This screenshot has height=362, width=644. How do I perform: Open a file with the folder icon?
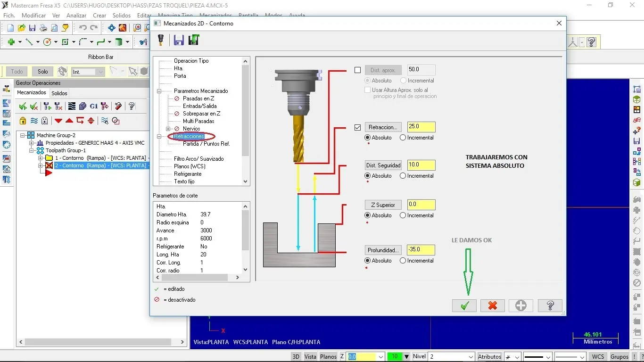coord(21,28)
